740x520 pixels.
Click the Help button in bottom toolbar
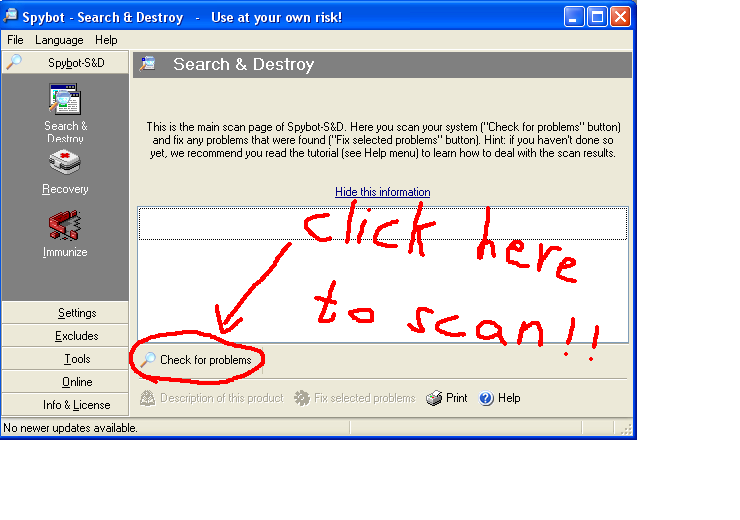click(x=500, y=398)
